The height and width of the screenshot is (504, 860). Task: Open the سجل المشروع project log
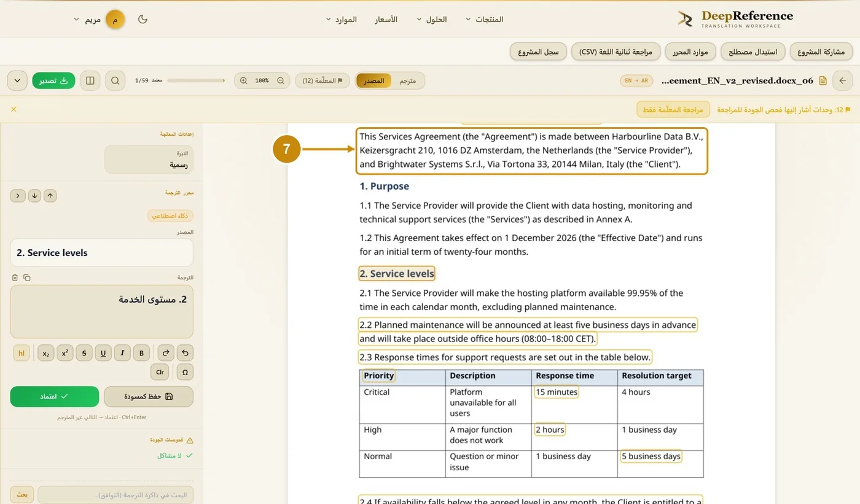(538, 52)
